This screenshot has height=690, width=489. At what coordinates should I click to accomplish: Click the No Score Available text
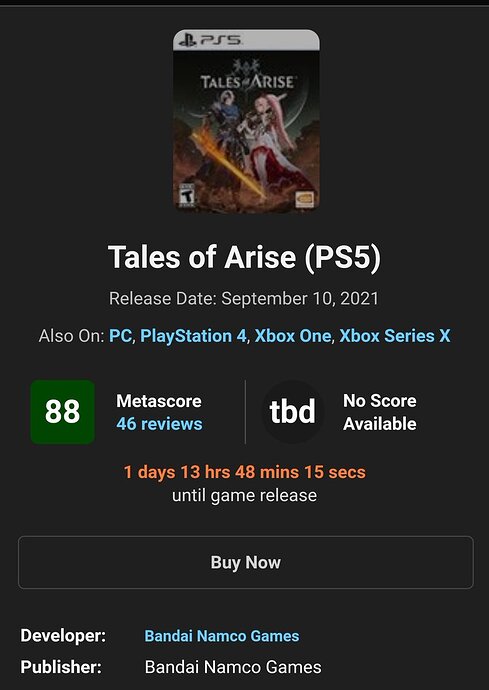380,412
